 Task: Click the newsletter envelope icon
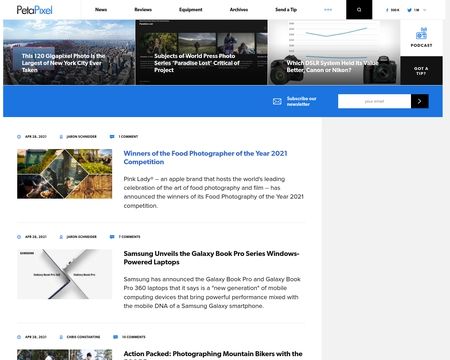(277, 101)
